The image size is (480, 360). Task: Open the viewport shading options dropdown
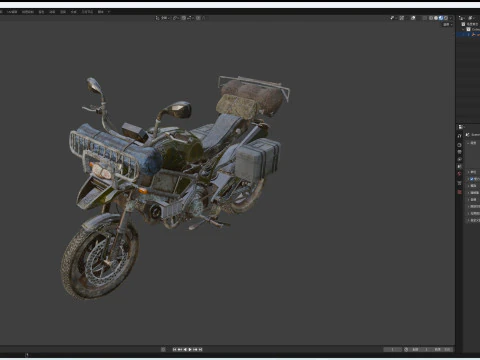tap(451, 18)
